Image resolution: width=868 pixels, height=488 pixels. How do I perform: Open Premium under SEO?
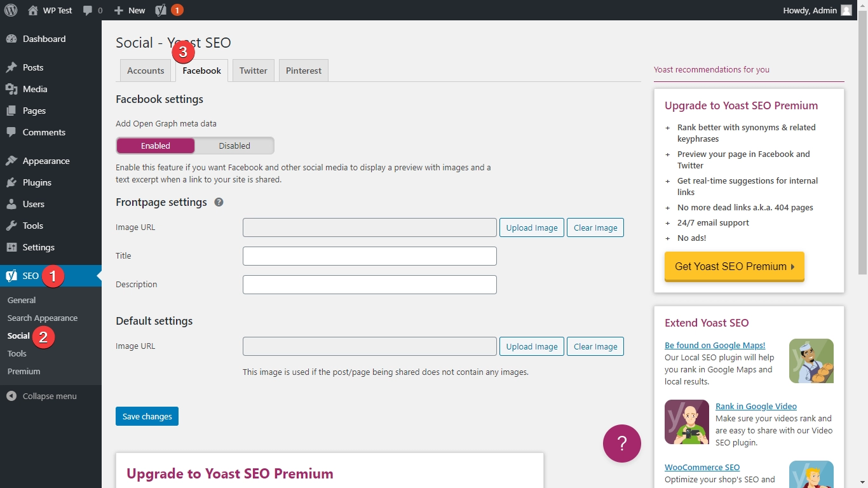[24, 371]
